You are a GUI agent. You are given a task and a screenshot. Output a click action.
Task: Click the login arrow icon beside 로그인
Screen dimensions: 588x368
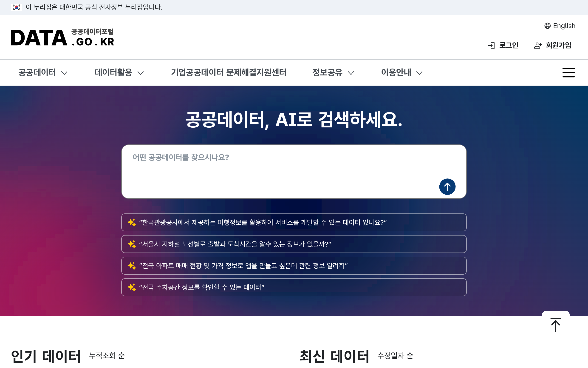tap(491, 46)
